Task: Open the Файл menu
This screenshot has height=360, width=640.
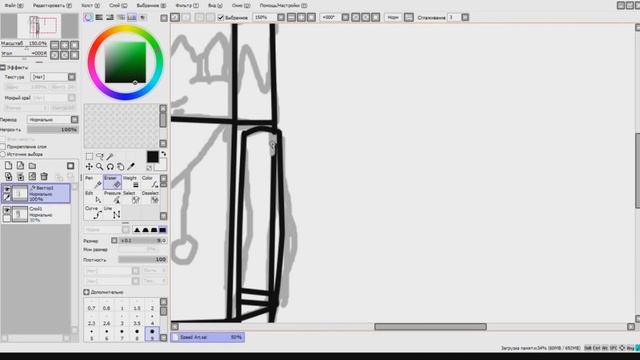Action: tap(13, 6)
